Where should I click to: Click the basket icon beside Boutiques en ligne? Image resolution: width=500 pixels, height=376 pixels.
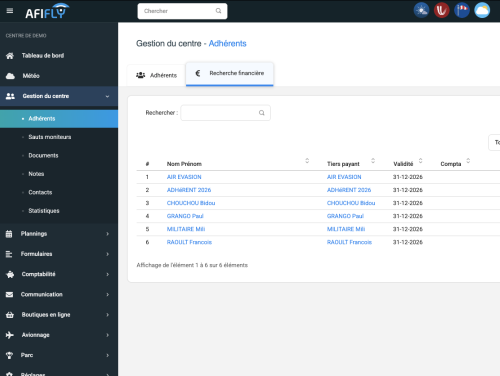point(10,315)
